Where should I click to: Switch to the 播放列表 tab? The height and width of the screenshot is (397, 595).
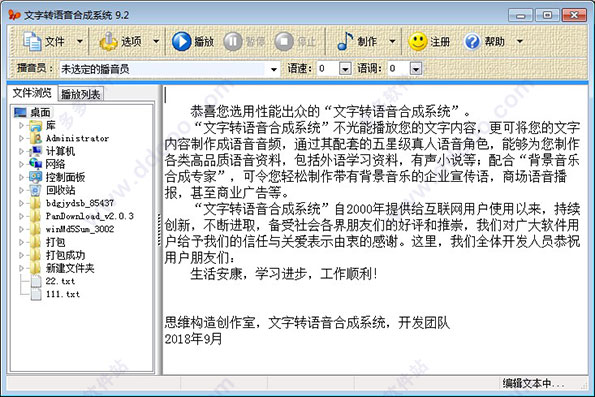80,94
